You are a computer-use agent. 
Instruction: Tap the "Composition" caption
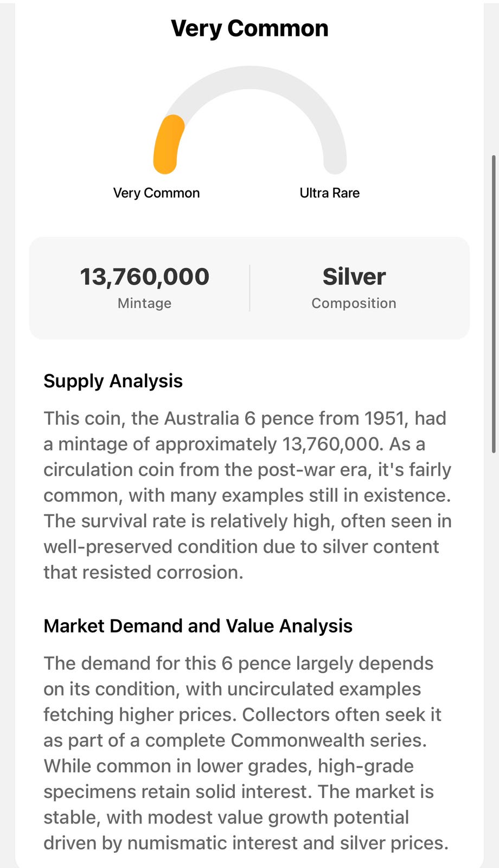click(x=354, y=303)
